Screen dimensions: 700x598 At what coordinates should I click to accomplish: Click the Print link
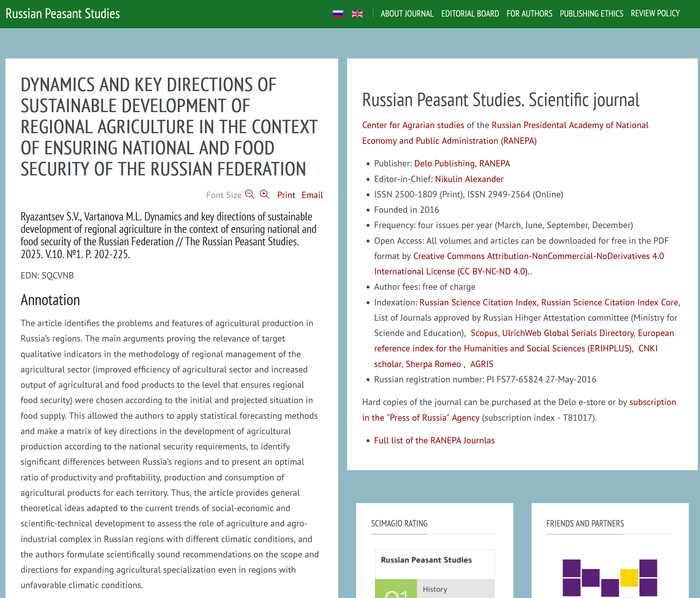pyautogui.click(x=286, y=195)
